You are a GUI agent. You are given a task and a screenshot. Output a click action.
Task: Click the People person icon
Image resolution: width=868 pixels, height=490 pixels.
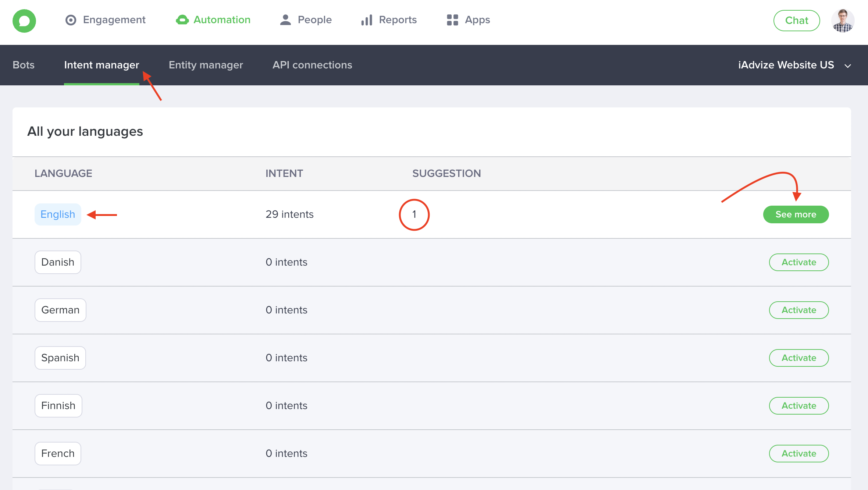tap(285, 20)
